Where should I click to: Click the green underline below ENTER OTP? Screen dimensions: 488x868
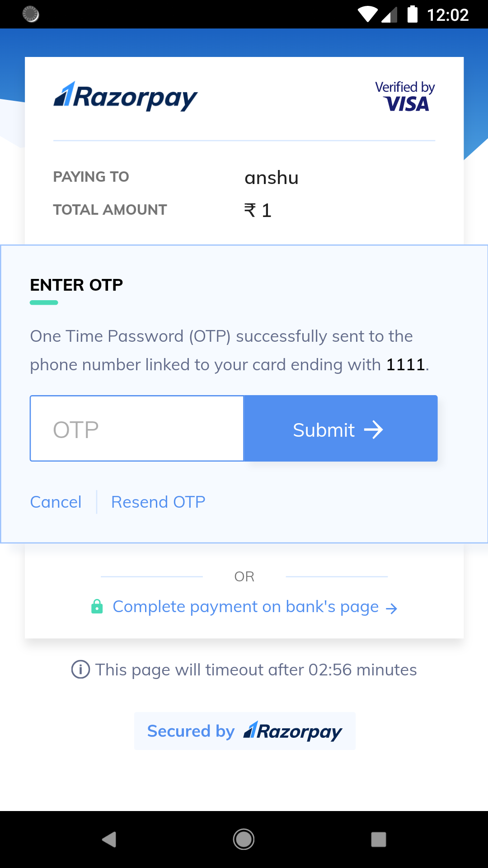click(43, 302)
